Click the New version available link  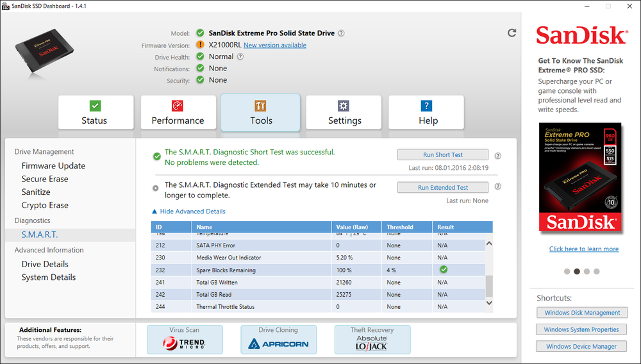point(275,45)
